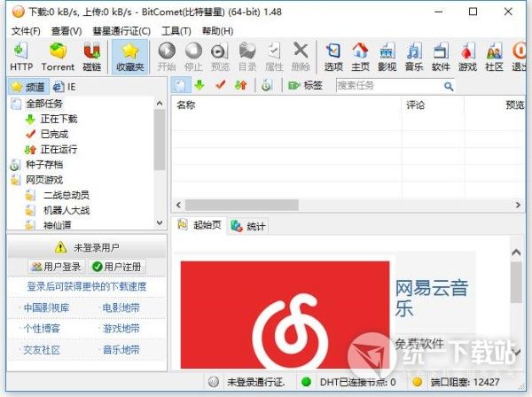Click the HTTP download toolbar icon
Screen dimensions: 532x397
(20, 56)
